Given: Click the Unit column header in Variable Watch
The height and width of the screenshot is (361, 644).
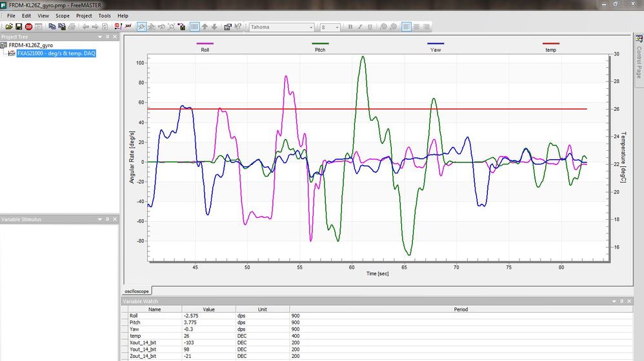Looking at the screenshot, I should pos(263,309).
